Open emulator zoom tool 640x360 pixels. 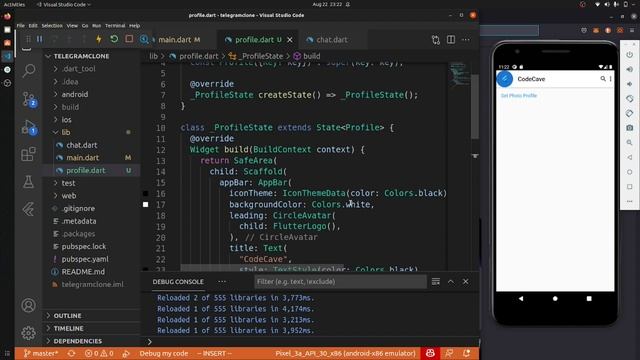[629, 142]
